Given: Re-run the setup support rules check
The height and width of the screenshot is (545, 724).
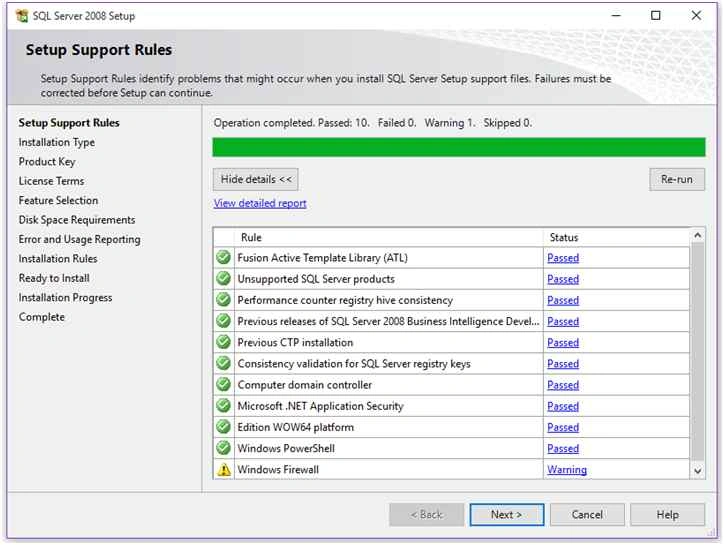Looking at the screenshot, I should point(677,179).
